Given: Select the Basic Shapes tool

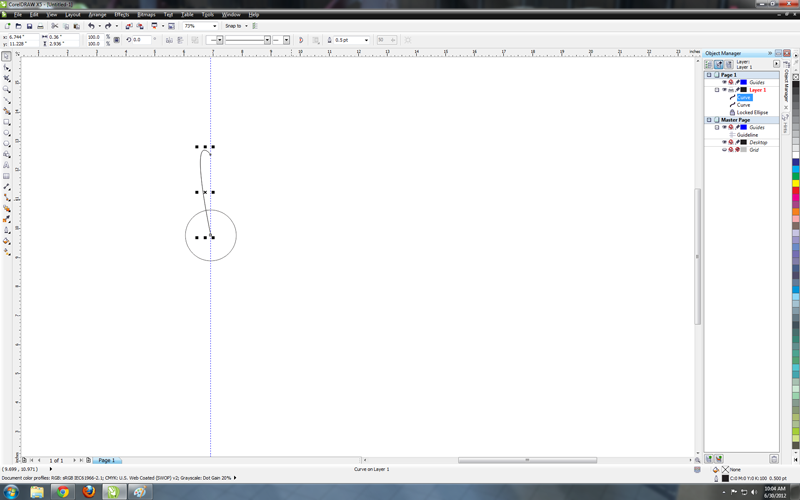Looking at the screenshot, I should pos(6,154).
